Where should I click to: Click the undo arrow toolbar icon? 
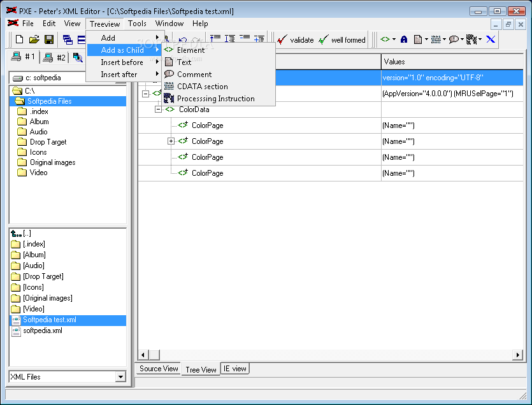(182, 39)
